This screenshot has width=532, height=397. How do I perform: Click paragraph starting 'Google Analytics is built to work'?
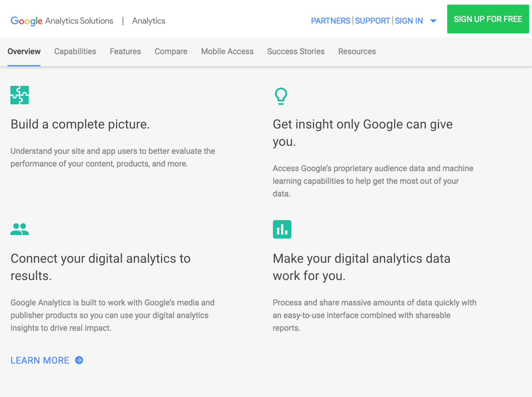coord(112,315)
